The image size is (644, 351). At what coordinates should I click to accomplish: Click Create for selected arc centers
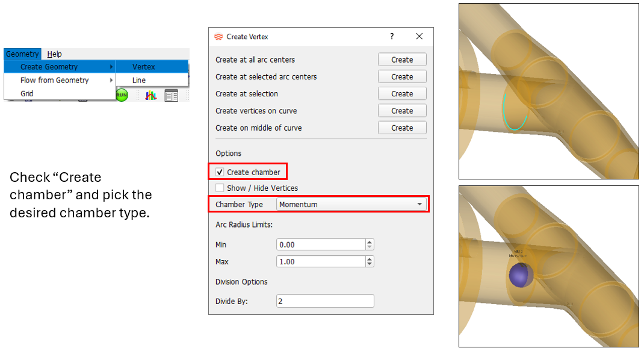tap(402, 77)
